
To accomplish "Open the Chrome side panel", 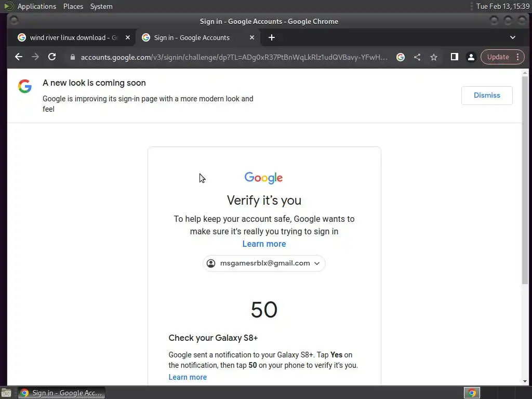I will click(x=454, y=57).
